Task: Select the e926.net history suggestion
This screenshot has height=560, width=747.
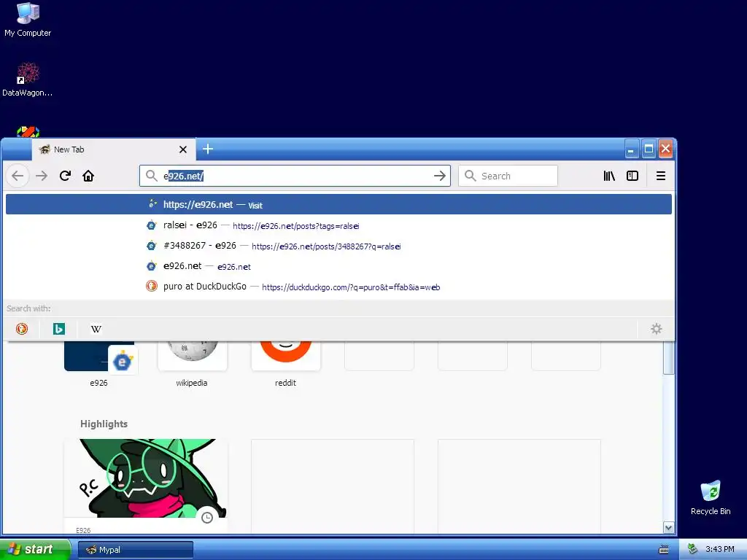Action: click(338, 266)
